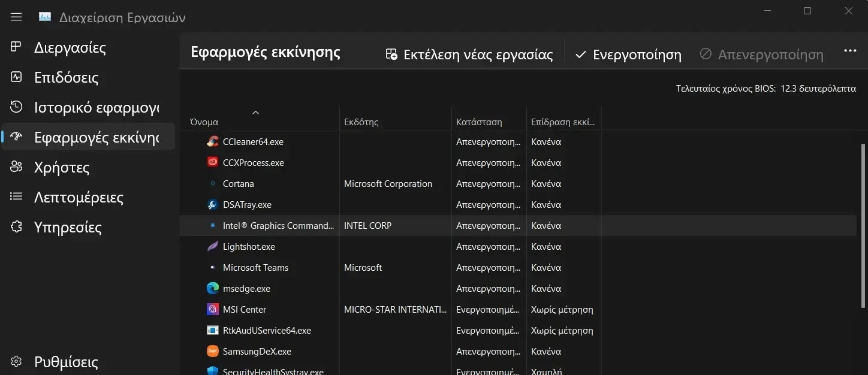Click the CCleaner64.exe app icon
Image resolution: width=868 pixels, height=375 pixels.
tap(212, 142)
